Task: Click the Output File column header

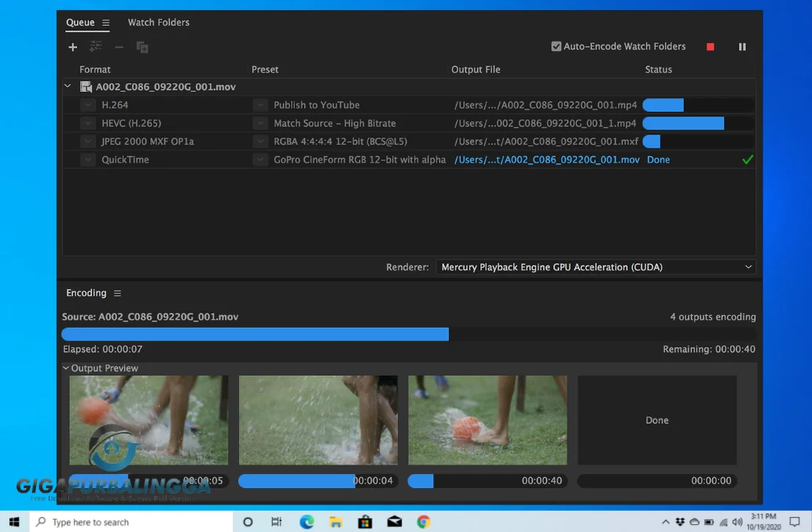Action: point(476,69)
